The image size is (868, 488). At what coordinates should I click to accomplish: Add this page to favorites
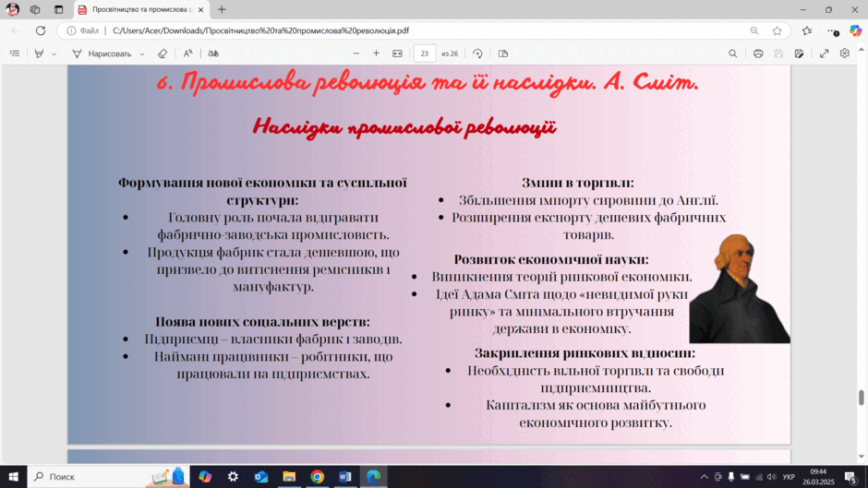(x=778, y=31)
